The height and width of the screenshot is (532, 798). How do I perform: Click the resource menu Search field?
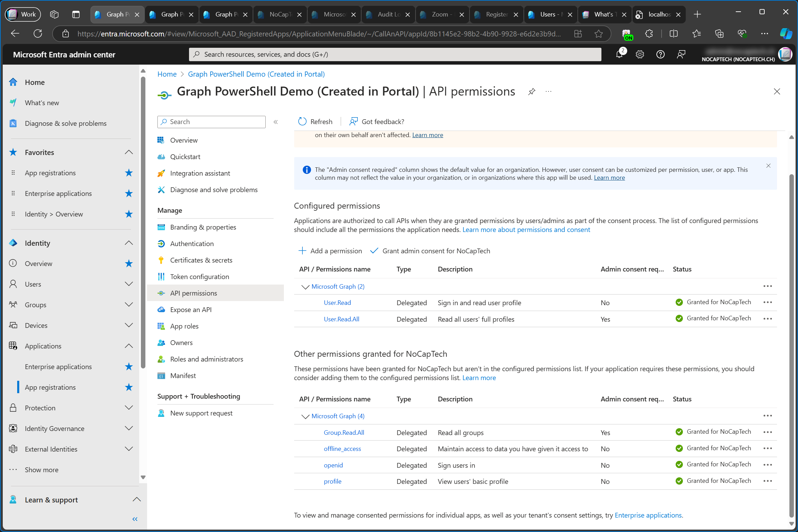[211, 122]
